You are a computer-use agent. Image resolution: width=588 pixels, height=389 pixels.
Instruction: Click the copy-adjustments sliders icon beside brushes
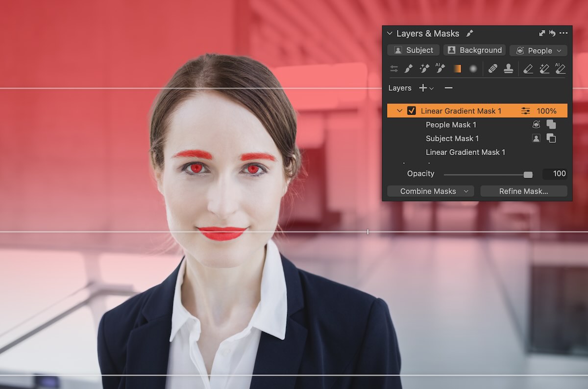pyautogui.click(x=393, y=69)
